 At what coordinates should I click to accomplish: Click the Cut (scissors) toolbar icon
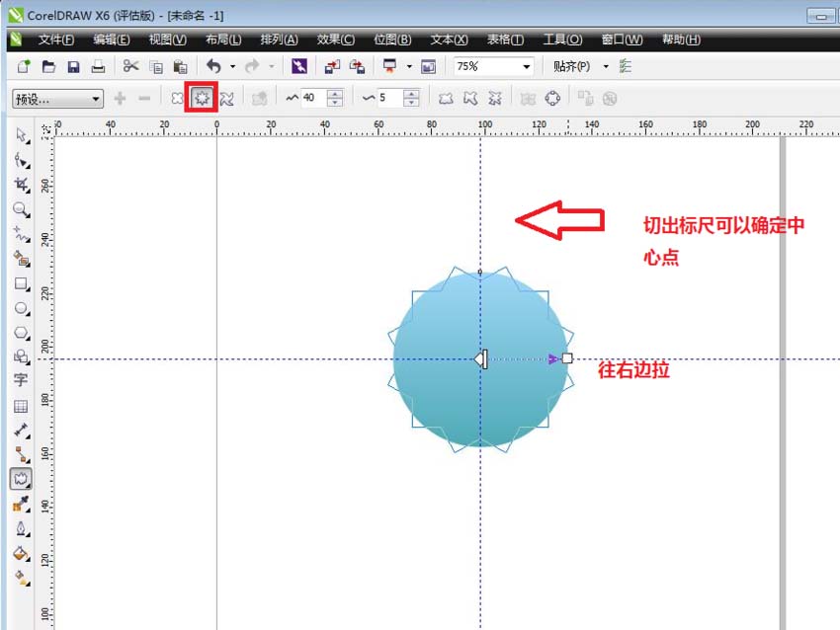129,65
